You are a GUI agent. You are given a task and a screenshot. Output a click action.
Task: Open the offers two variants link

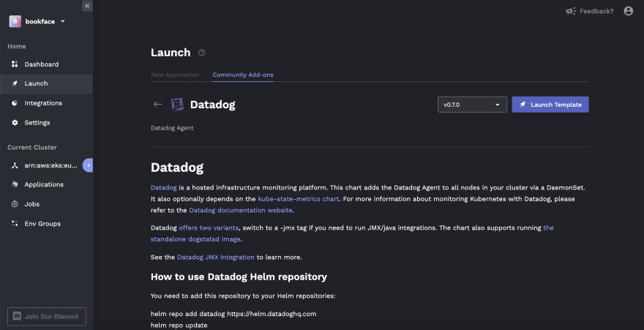pyautogui.click(x=209, y=228)
